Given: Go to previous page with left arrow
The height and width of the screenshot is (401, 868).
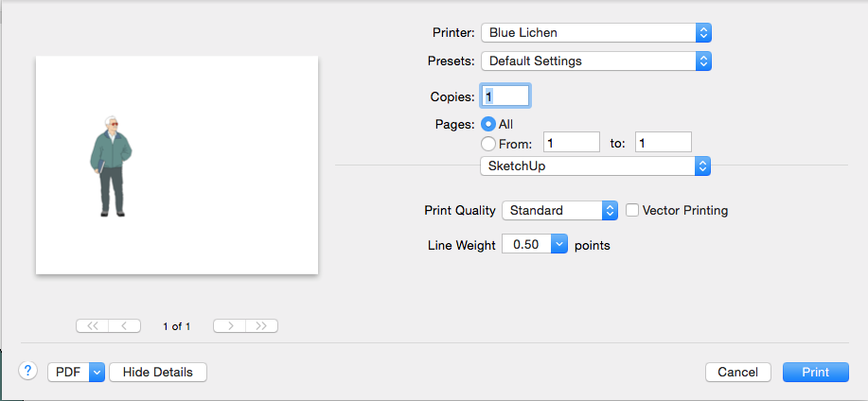Looking at the screenshot, I should 125,326.
